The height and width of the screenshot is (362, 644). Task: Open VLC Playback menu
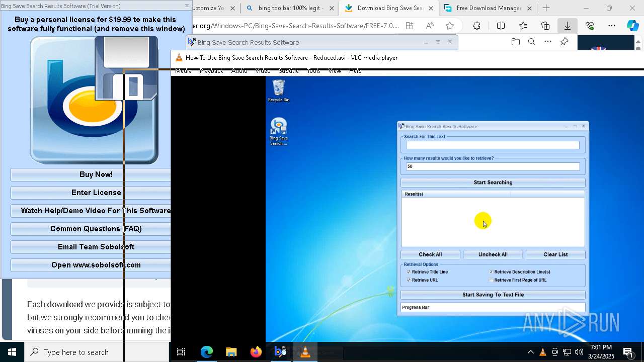(211, 71)
